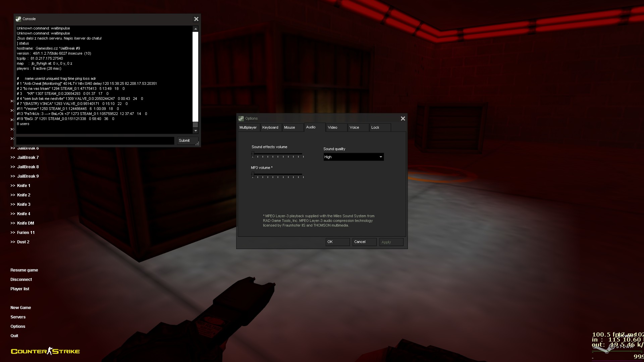
Task: Open Options from main menu
Action: click(x=18, y=326)
